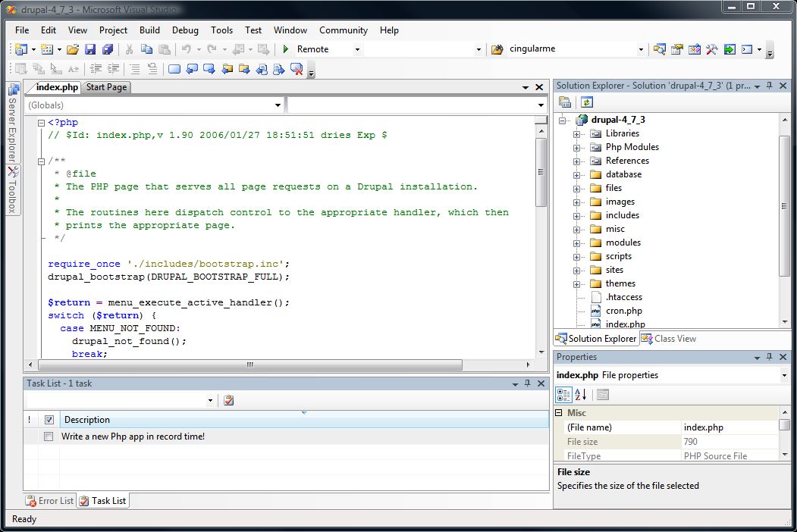Screen dimensions: 797x532
Task: Open the Toolbox side panel tab
Action: [13, 190]
